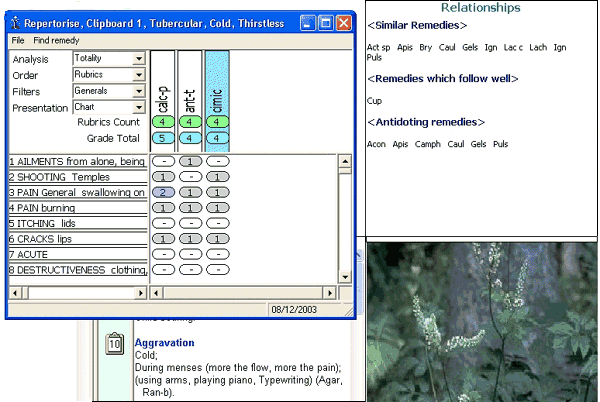The height and width of the screenshot is (402, 600).
Task: Close the Repertorise window
Action: pyautogui.click(x=344, y=23)
